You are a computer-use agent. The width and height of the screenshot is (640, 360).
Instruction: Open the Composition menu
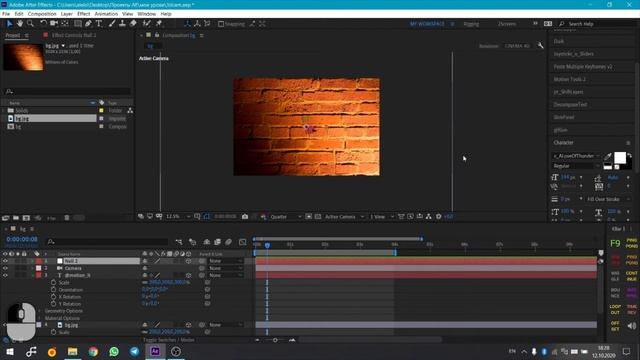tap(42, 14)
